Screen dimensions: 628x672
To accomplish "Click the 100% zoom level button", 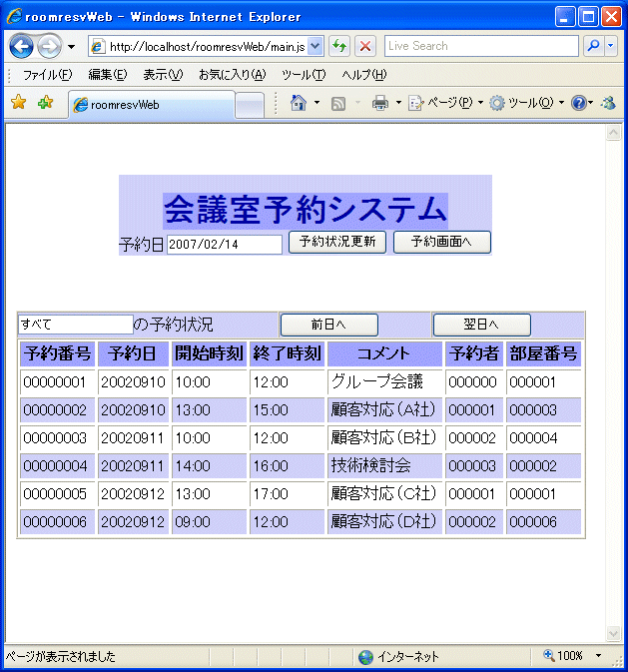I will pos(563,656).
